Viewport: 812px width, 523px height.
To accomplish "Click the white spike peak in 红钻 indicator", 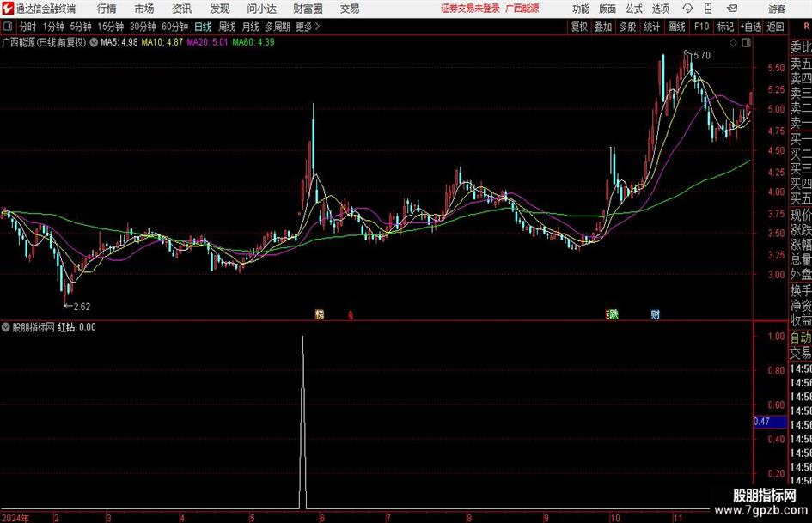I will (303, 338).
